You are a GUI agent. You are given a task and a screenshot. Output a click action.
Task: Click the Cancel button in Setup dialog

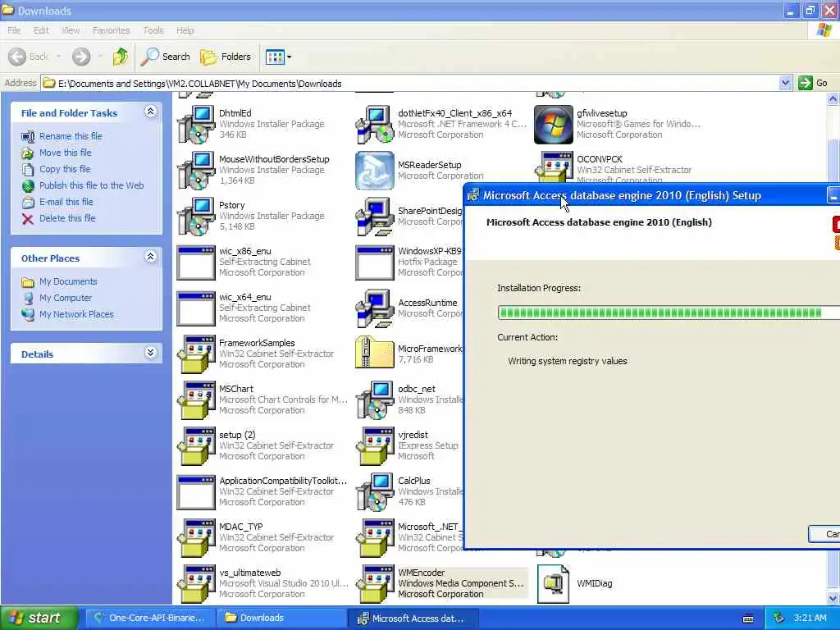[824, 533]
